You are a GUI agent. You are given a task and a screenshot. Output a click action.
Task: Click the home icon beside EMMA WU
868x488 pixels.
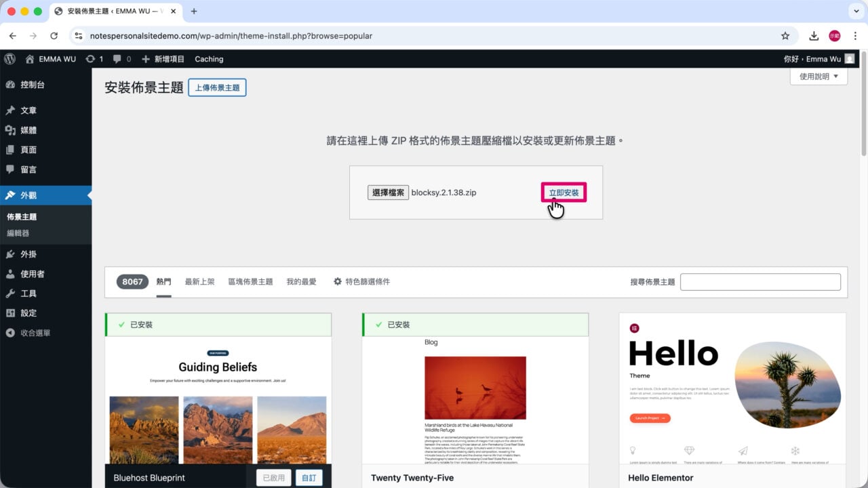[29, 59]
